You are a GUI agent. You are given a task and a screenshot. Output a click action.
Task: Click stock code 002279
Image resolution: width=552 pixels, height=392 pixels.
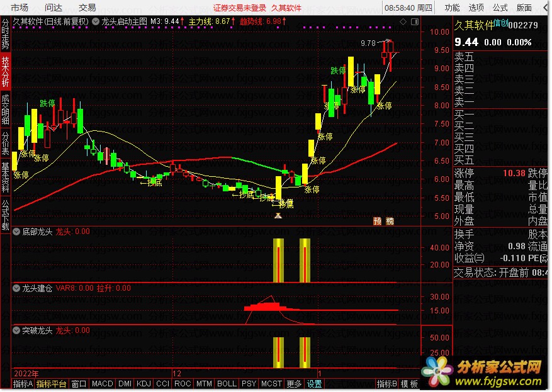point(523,25)
